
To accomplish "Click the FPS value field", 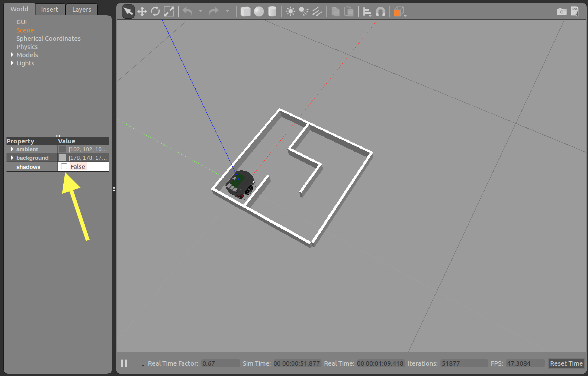I will (525, 363).
